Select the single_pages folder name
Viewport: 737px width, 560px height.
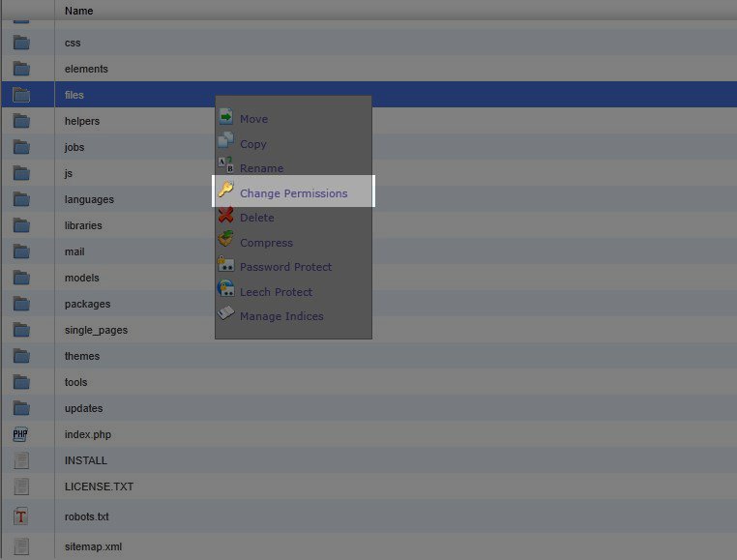97,330
